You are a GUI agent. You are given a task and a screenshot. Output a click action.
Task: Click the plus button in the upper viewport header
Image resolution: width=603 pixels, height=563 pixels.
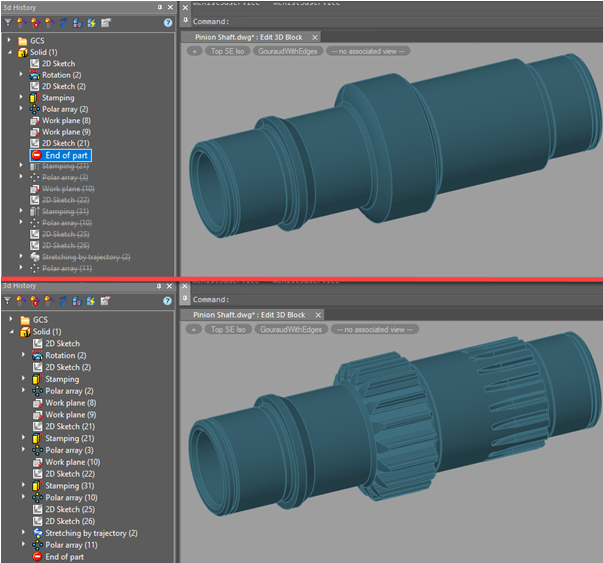click(193, 50)
